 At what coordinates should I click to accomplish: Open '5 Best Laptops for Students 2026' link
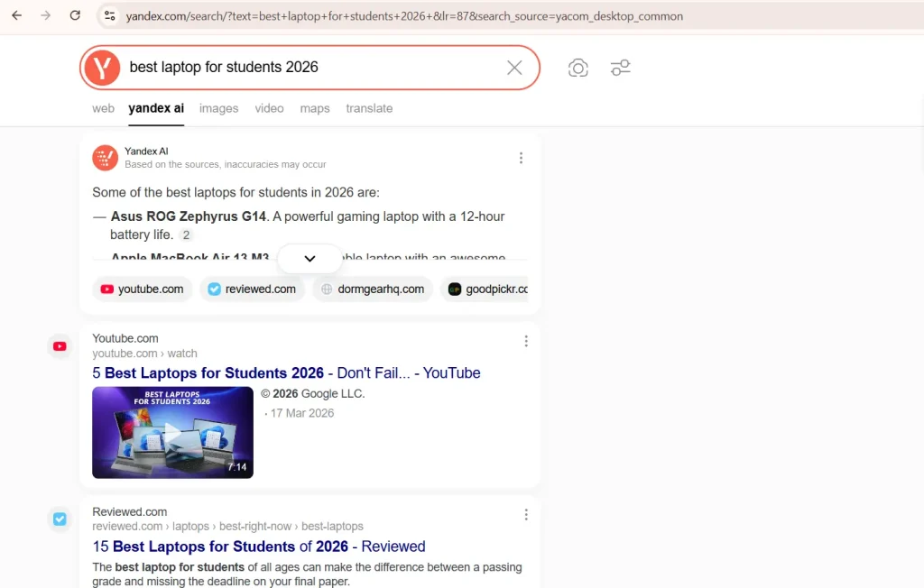tap(286, 373)
